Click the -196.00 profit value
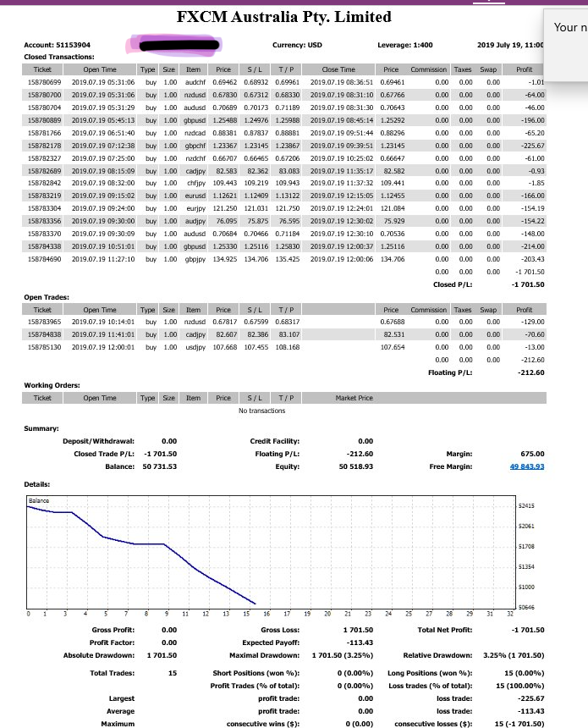Image resolution: width=588 pixels, height=728 pixels. 532,120
